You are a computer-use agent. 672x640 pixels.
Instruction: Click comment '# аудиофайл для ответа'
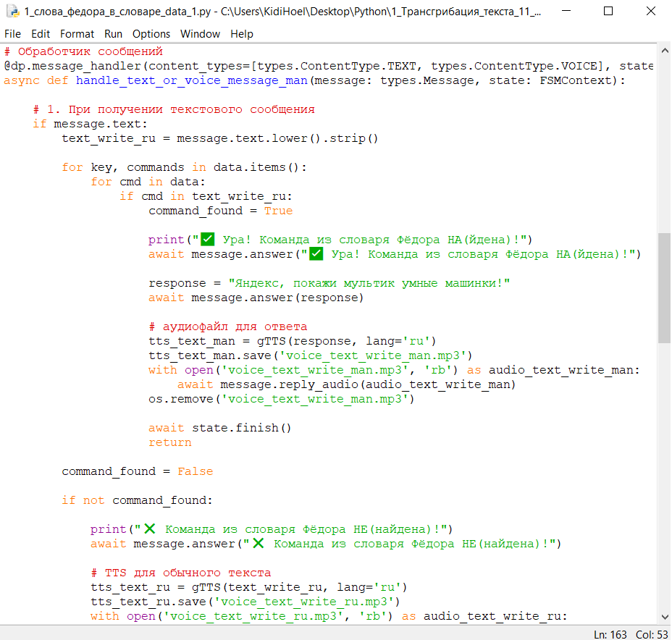tap(227, 327)
